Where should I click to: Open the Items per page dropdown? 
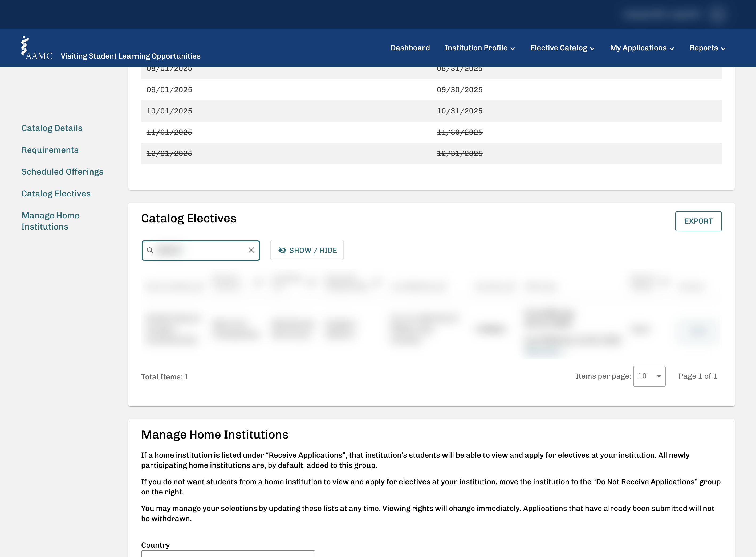649,376
